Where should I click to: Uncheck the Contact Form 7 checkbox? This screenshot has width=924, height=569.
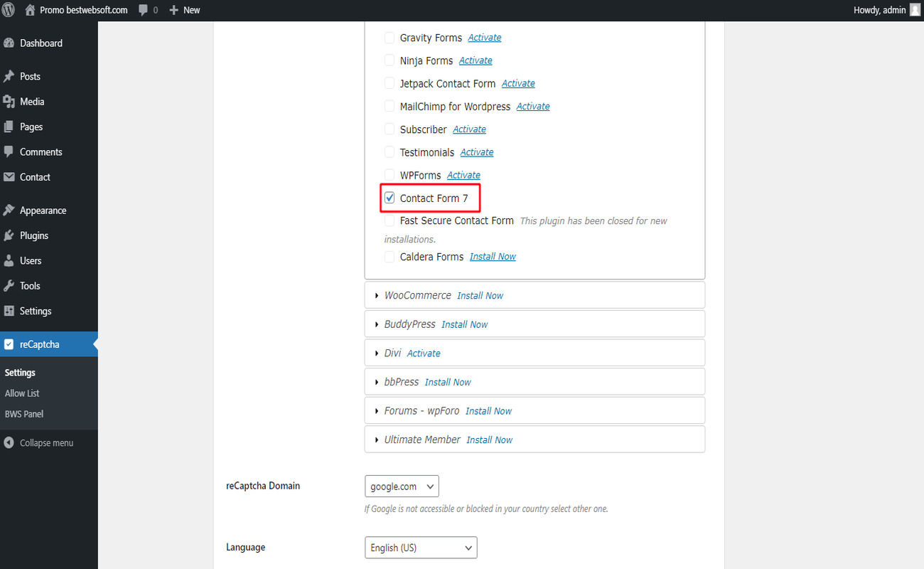coord(390,198)
